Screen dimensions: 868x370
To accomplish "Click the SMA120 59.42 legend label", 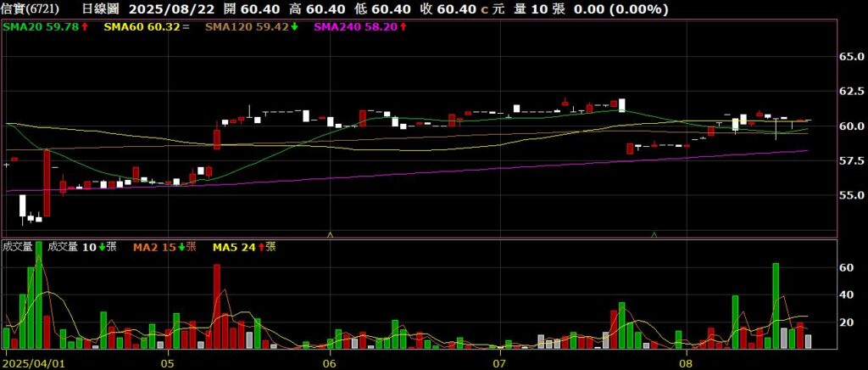I will click(x=246, y=27).
